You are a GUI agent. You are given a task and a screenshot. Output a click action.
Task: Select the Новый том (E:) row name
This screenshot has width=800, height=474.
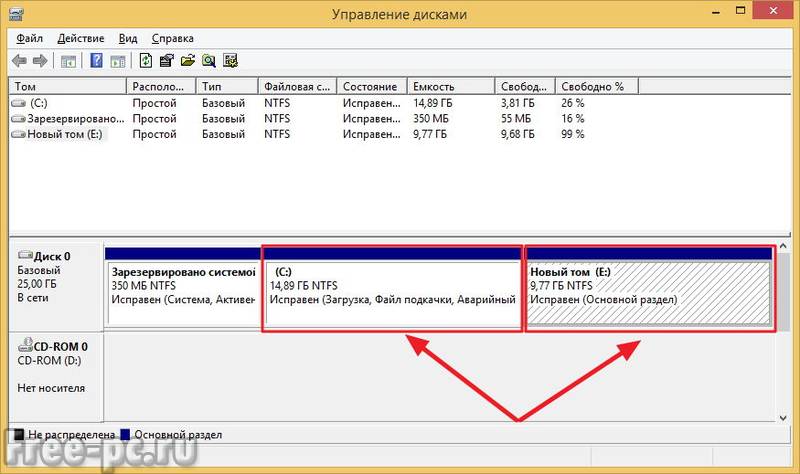coord(65,135)
